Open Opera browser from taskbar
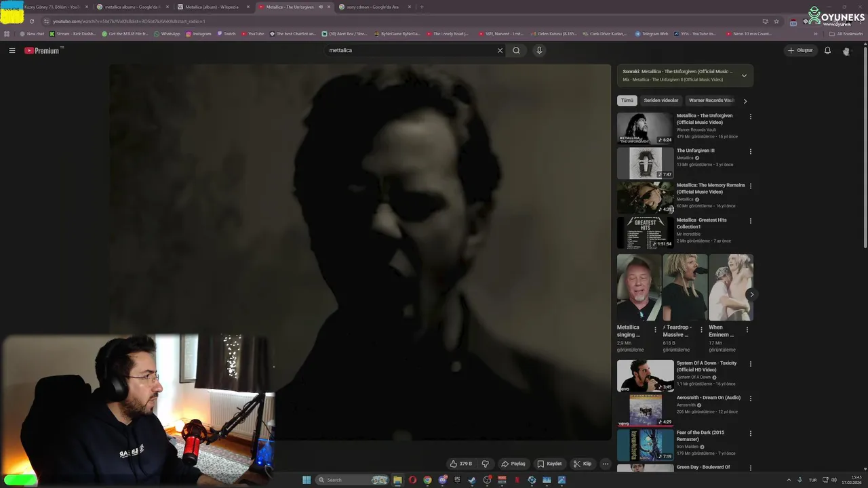Screen dimensions: 868x488 412,480
